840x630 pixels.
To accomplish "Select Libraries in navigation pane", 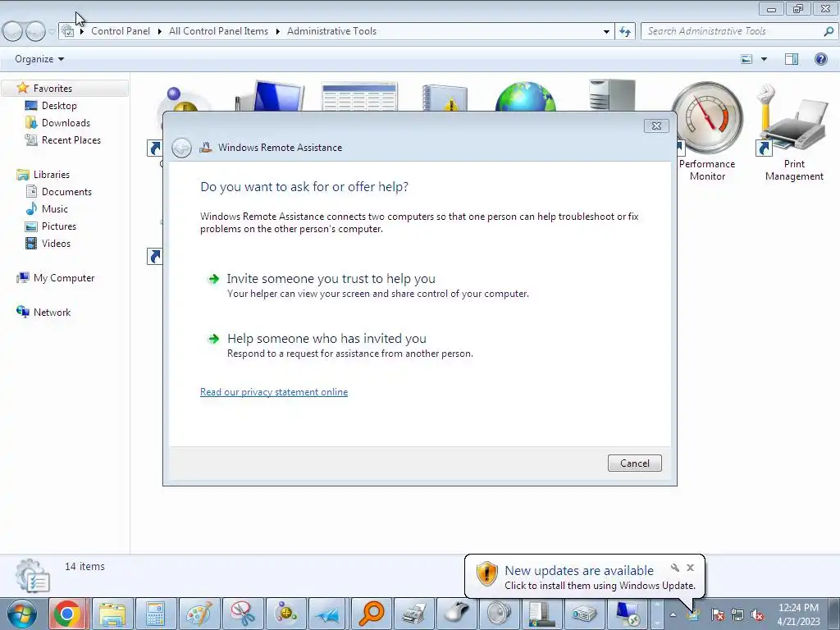I will [52, 175].
